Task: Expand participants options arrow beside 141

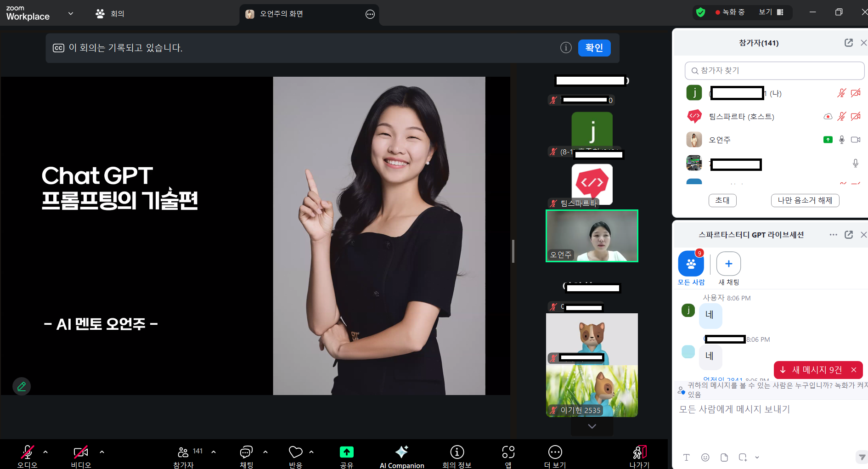Action: point(214,452)
